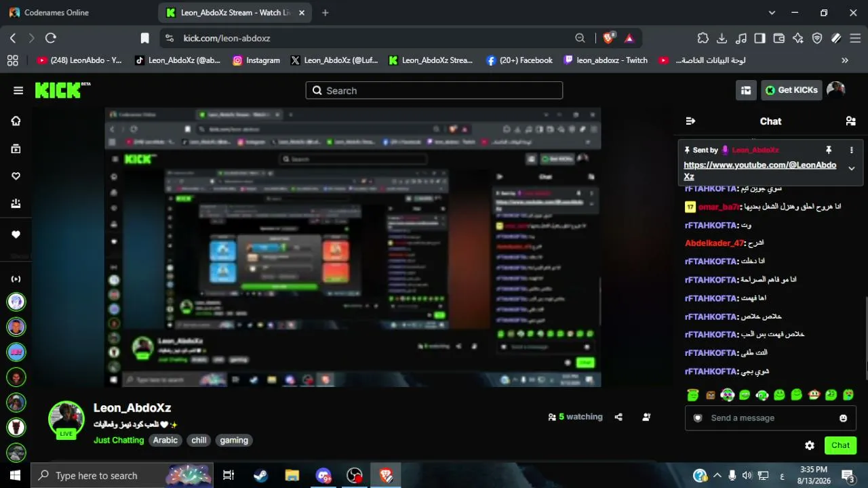Click the gaming tag
This screenshot has width=868, height=488.
[x=234, y=441]
